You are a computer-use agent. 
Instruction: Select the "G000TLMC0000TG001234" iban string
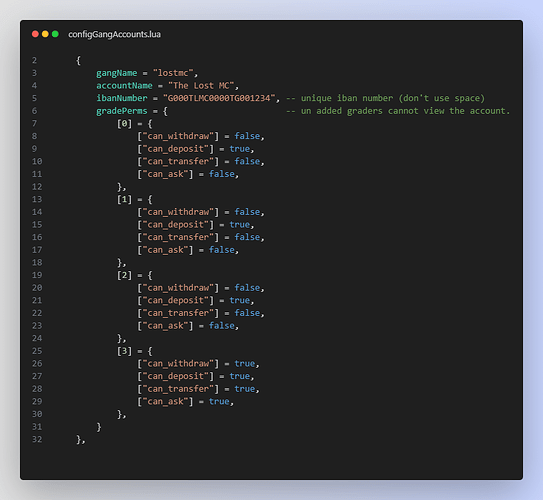[x=219, y=98]
